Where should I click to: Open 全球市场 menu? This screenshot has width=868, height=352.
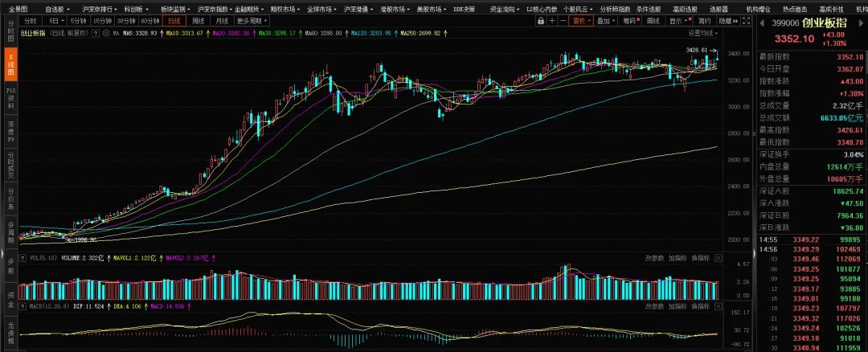click(x=321, y=10)
